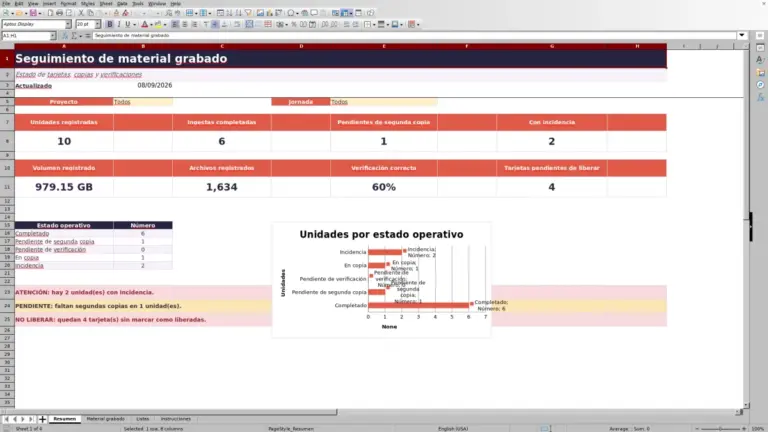Image resolution: width=768 pixels, height=432 pixels.
Task: Toggle Bold formatting
Action: click(x=110, y=24)
